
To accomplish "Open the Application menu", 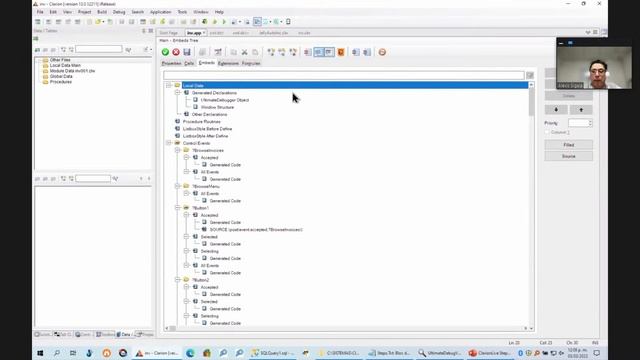I will (x=160, y=12).
